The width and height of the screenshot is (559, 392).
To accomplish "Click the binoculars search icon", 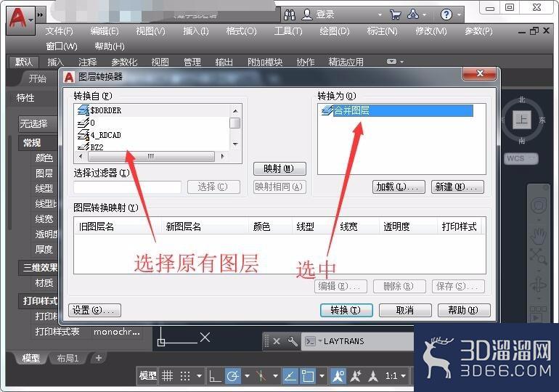I will pyautogui.click(x=290, y=15).
